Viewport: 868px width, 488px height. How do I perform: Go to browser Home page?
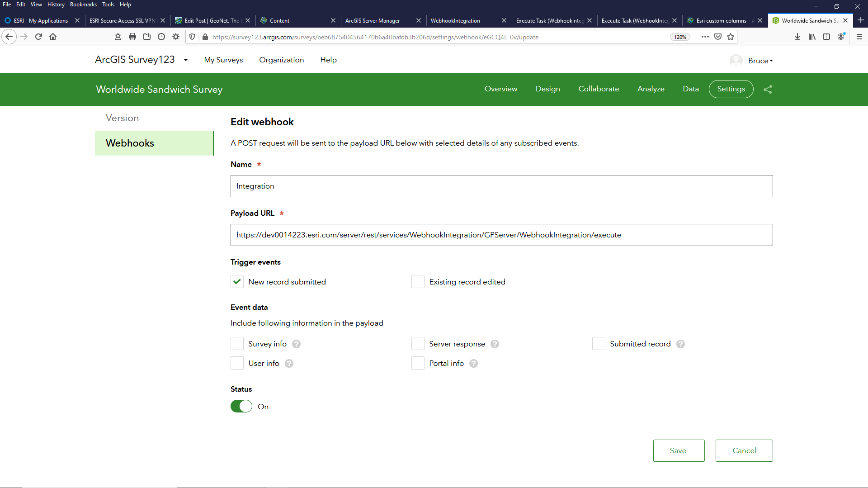pos(53,37)
